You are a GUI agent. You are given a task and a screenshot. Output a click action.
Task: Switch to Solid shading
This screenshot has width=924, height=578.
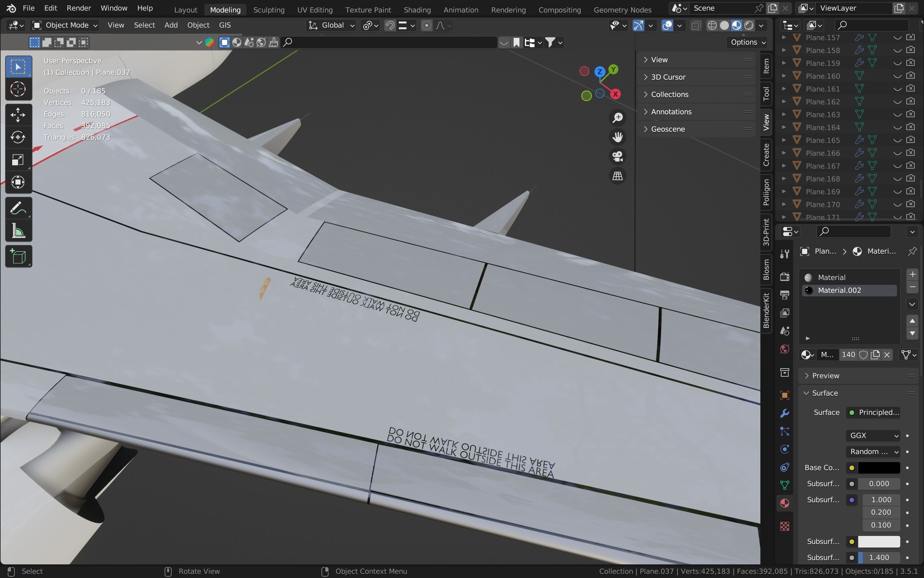coord(724,25)
